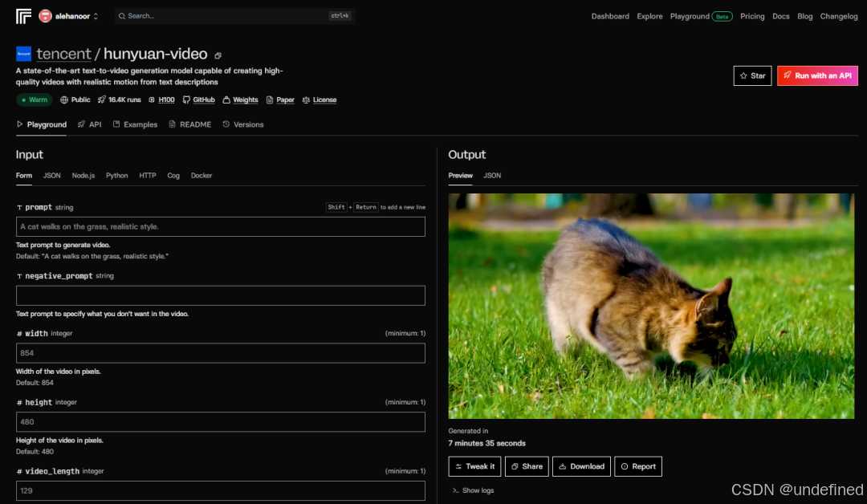Click the negative_prompt field
The image size is (867, 504).
pos(221,295)
